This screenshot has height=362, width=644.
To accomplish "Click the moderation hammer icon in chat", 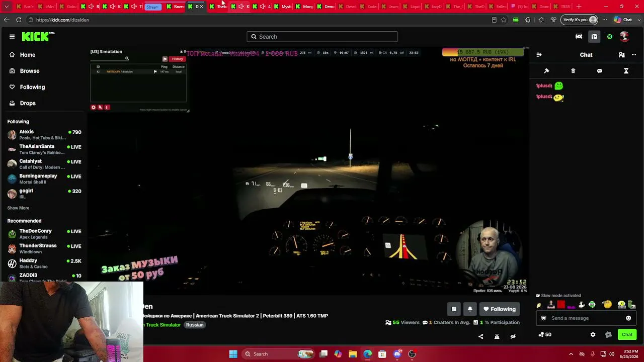I will tap(546, 71).
